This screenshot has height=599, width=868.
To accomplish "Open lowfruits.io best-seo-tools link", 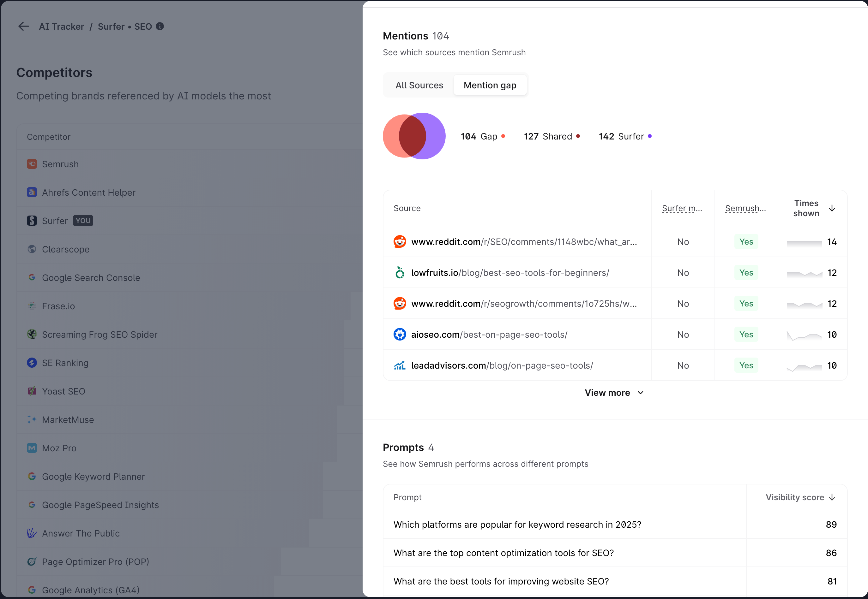I will pos(510,273).
